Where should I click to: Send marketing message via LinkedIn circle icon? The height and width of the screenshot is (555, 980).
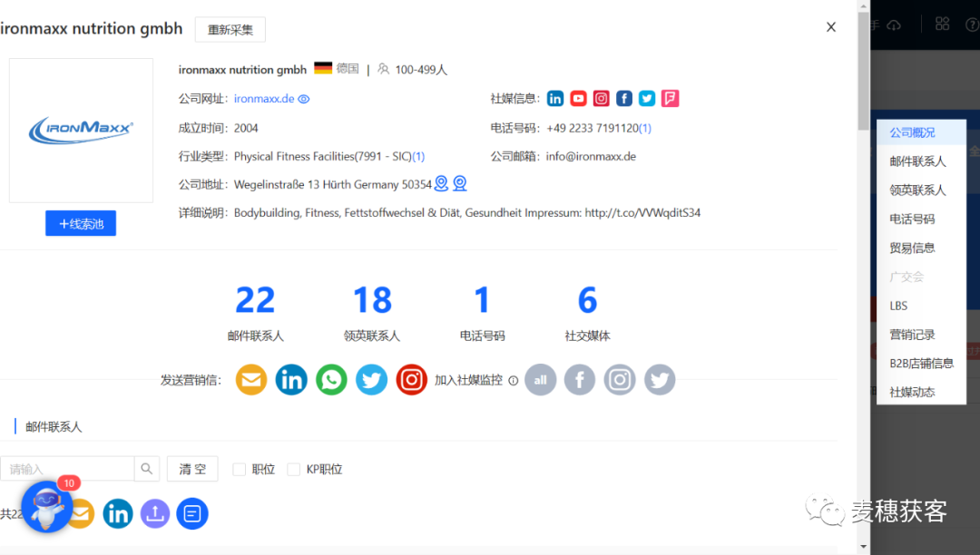point(291,380)
